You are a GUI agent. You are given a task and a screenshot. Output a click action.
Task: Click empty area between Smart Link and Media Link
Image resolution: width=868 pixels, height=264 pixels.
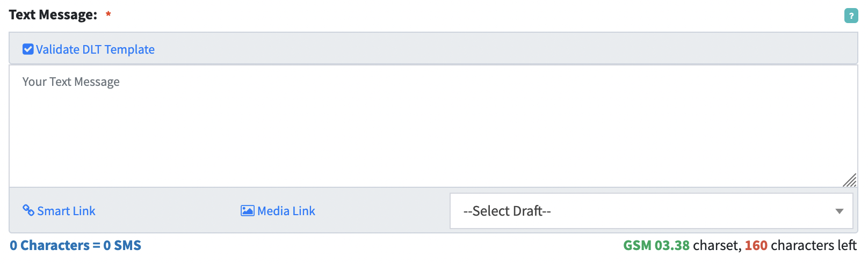(x=167, y=211)
